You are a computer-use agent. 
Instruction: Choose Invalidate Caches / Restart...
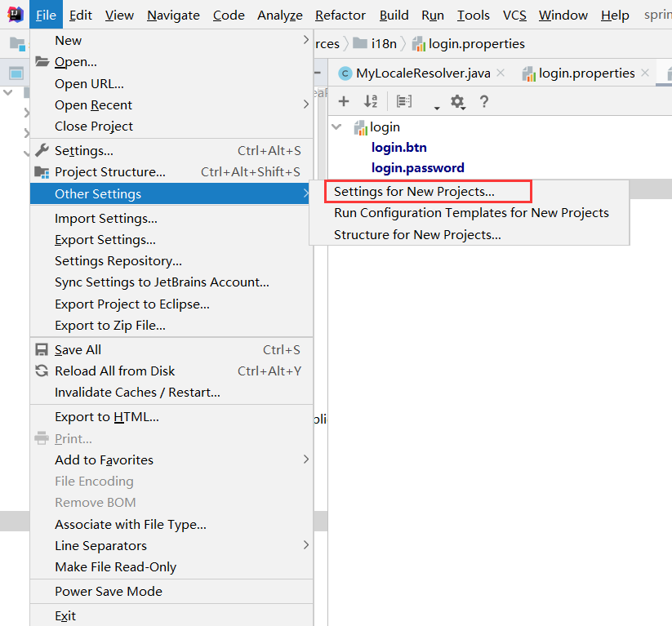[x=171, y=392]
